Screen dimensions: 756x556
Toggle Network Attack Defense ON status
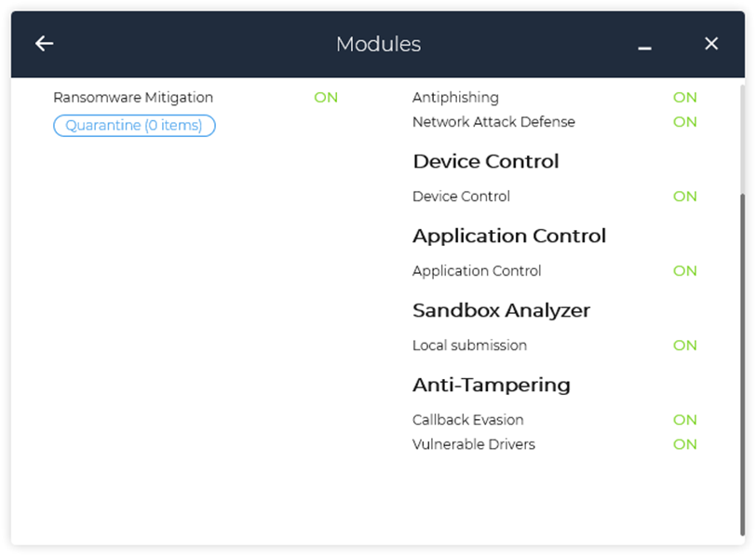pos(685,122)
